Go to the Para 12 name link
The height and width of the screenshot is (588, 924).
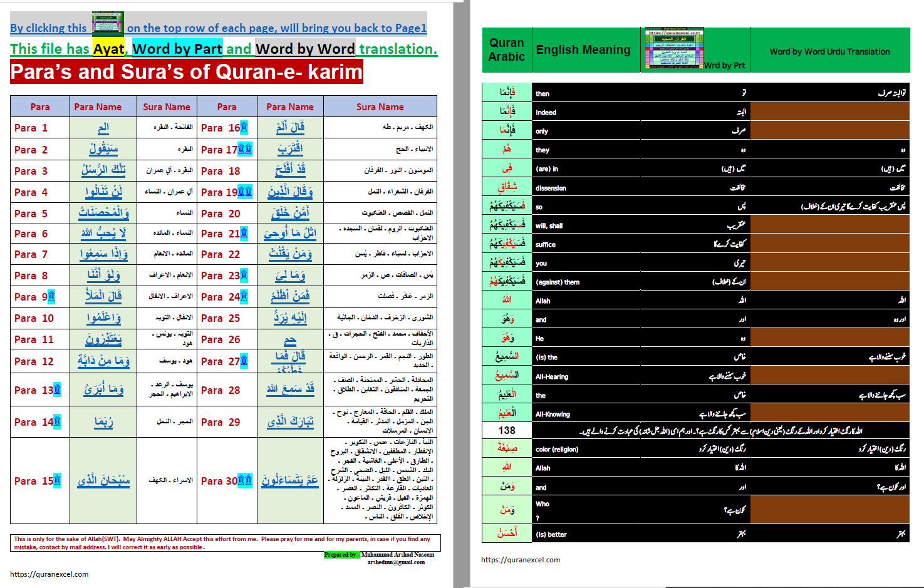click(x=103, y=361)
